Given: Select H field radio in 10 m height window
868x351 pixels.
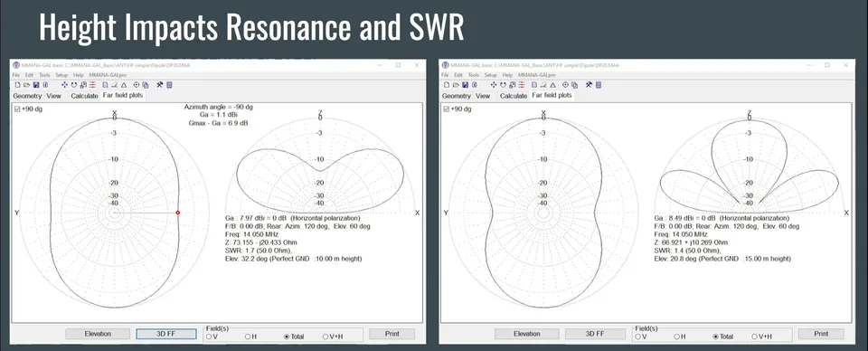Looking at the screenshot, I should [x=248, y=336].
